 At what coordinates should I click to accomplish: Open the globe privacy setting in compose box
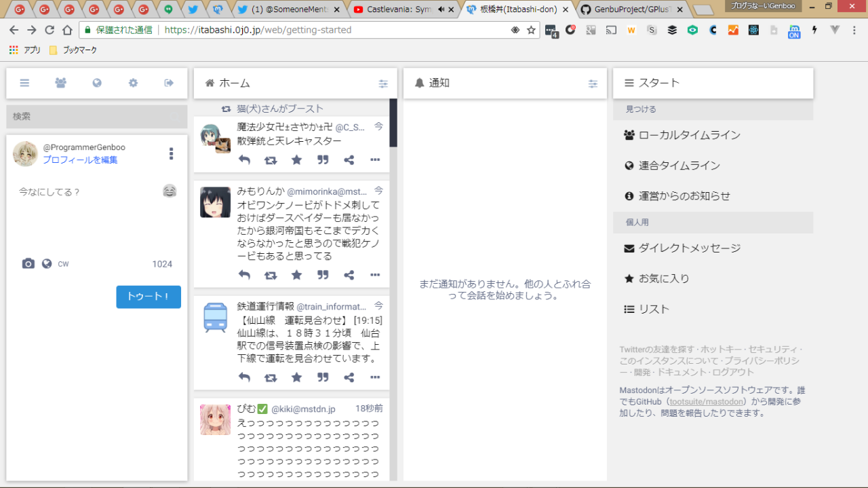47,264
